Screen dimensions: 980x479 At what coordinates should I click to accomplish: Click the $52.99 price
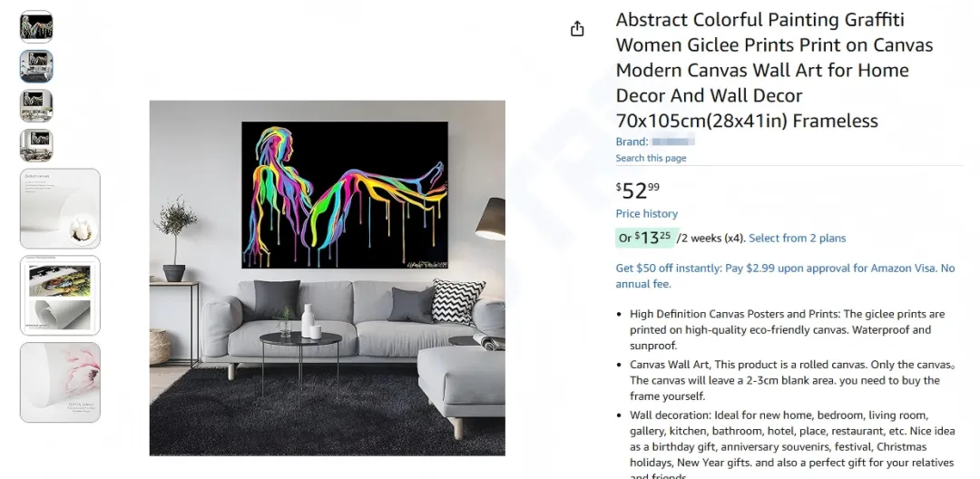[638, 190]
